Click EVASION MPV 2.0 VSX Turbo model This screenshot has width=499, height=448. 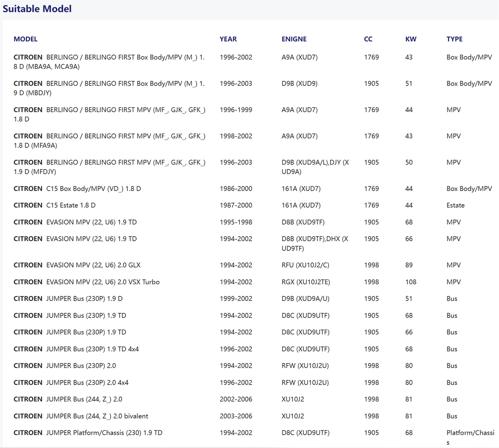tap(87, 282)
